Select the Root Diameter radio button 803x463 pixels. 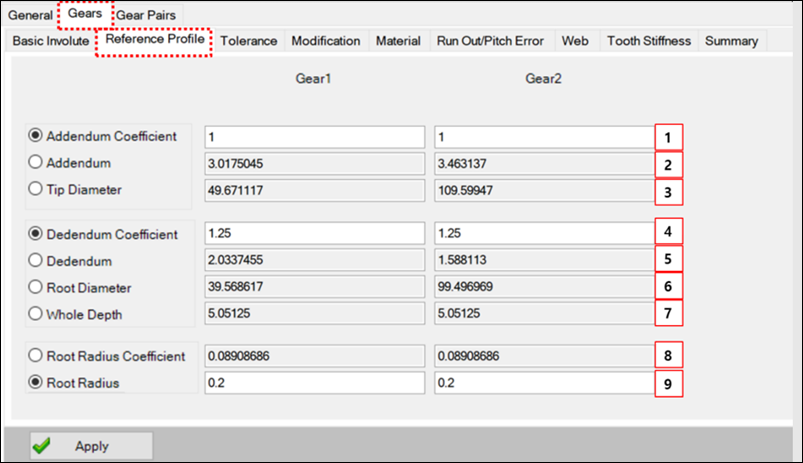point(37,287)
